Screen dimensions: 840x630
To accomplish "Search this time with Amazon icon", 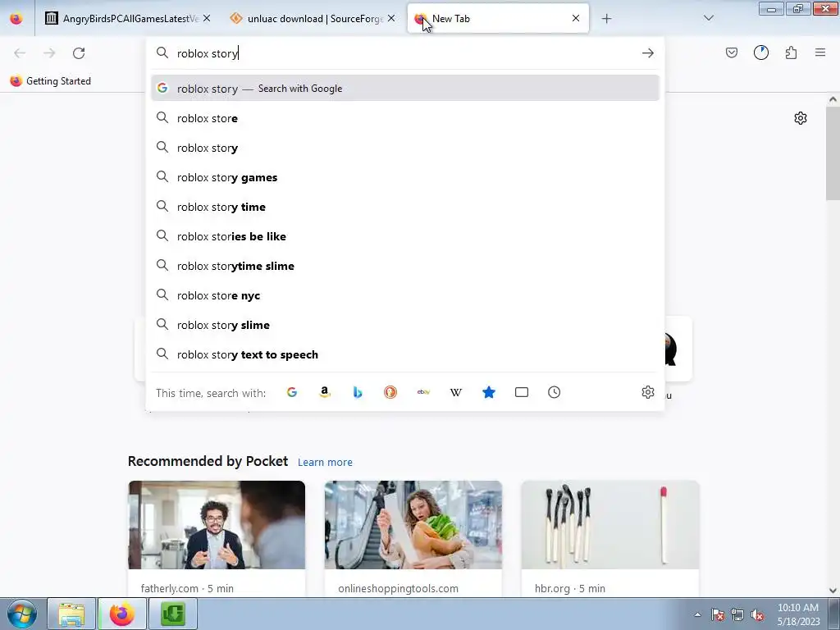I will click(x=325, y=392).
